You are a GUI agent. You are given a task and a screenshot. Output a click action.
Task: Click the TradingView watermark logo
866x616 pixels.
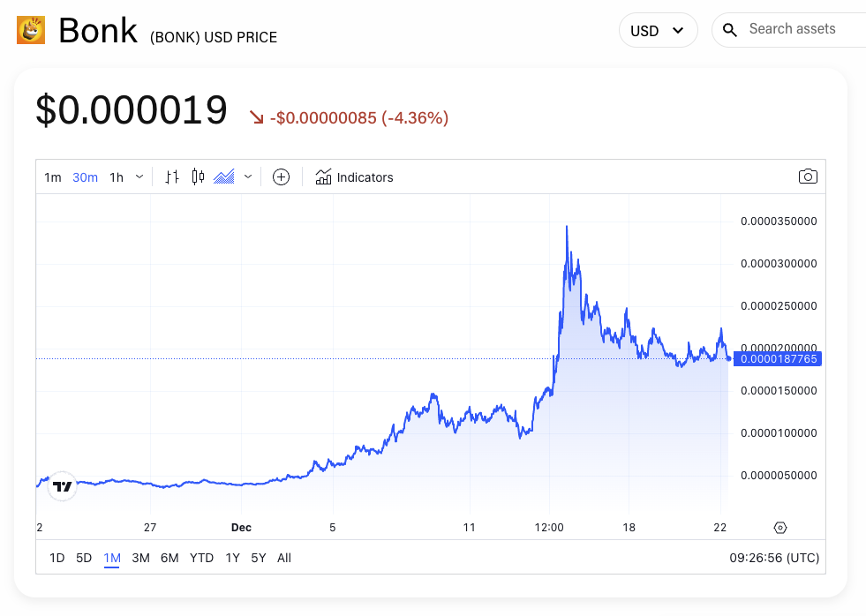tap(62, 485)
